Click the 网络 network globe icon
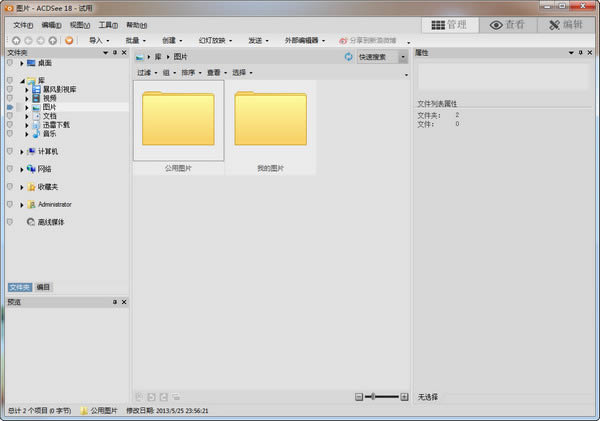 click(31, 169)
